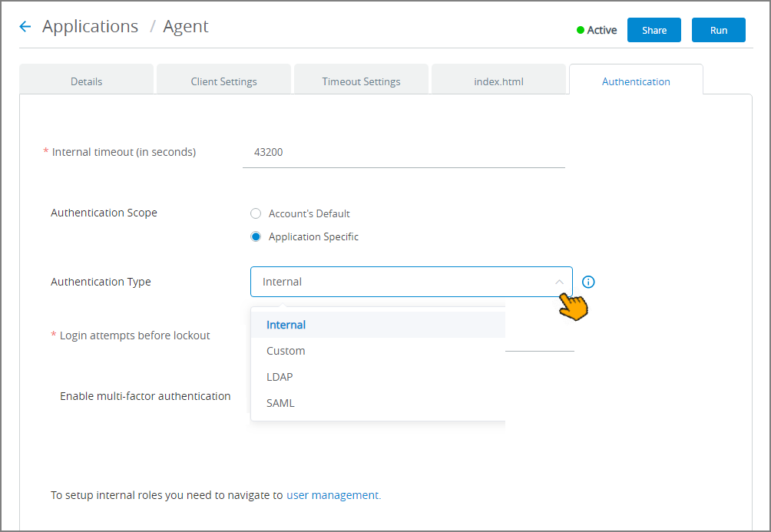Click the Internal timeout input field

404,153
